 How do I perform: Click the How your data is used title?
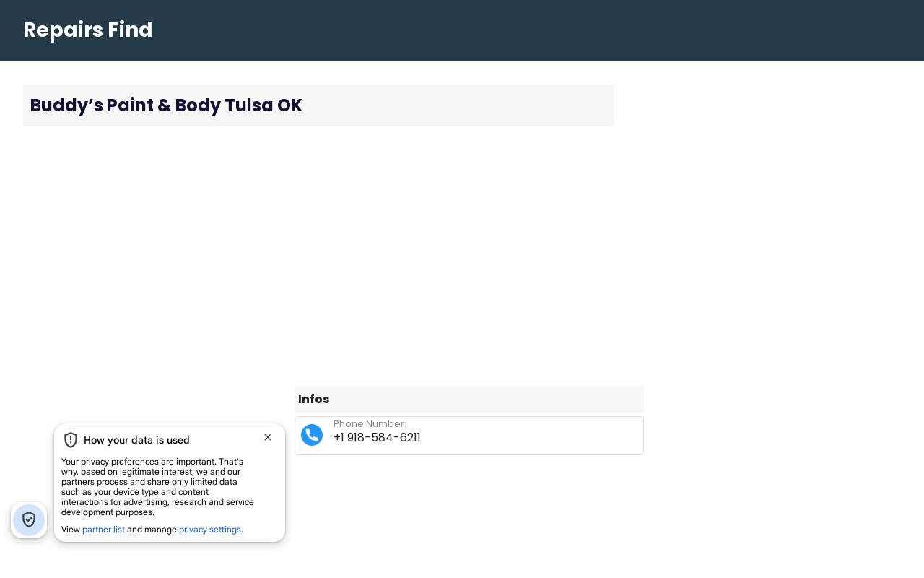(x=136, y=440)
